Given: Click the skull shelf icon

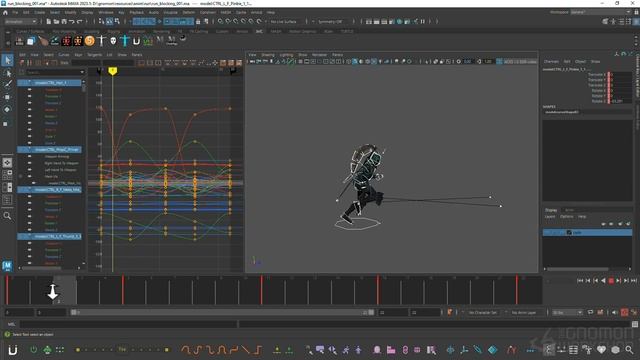Looking at the screenshot, I should pyautogui.click(x=113, y=40).
